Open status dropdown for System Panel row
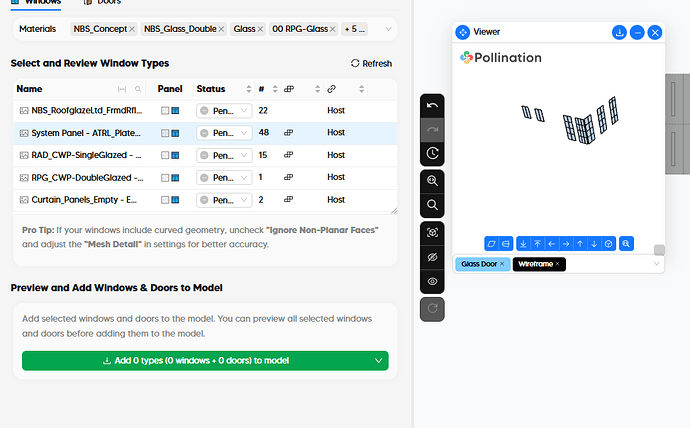This screenshot has width=690, height=428. click(224, 133)
